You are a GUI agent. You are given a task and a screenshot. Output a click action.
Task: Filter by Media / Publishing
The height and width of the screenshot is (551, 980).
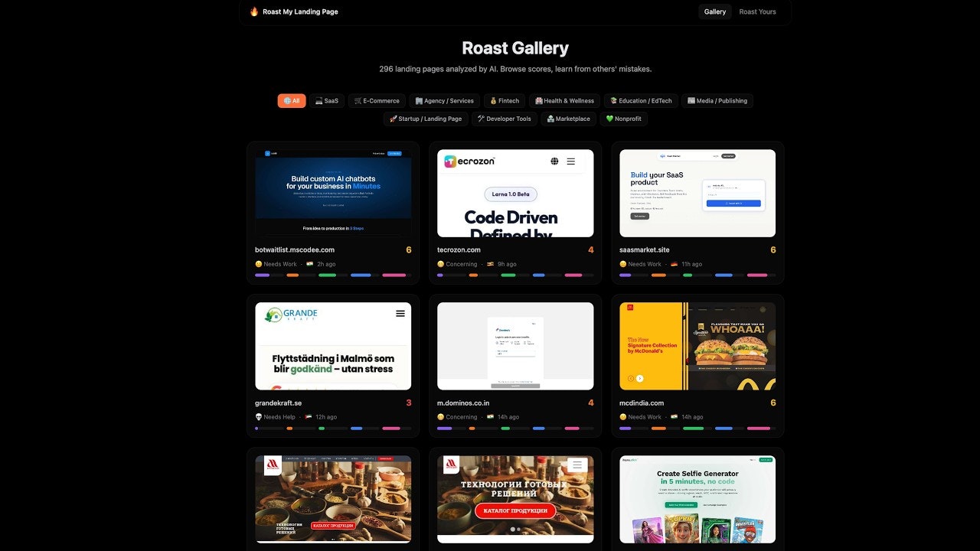pyautogui.click(x=717, y=100)
